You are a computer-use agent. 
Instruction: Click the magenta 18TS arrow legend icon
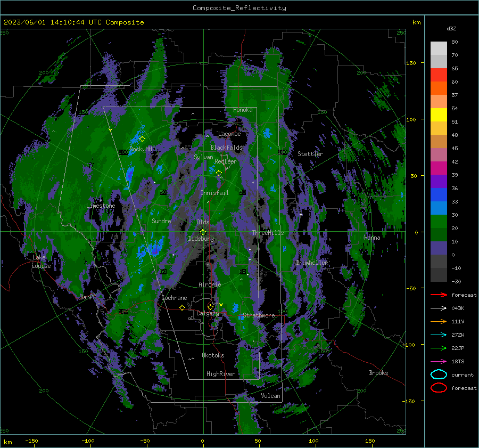439,362
